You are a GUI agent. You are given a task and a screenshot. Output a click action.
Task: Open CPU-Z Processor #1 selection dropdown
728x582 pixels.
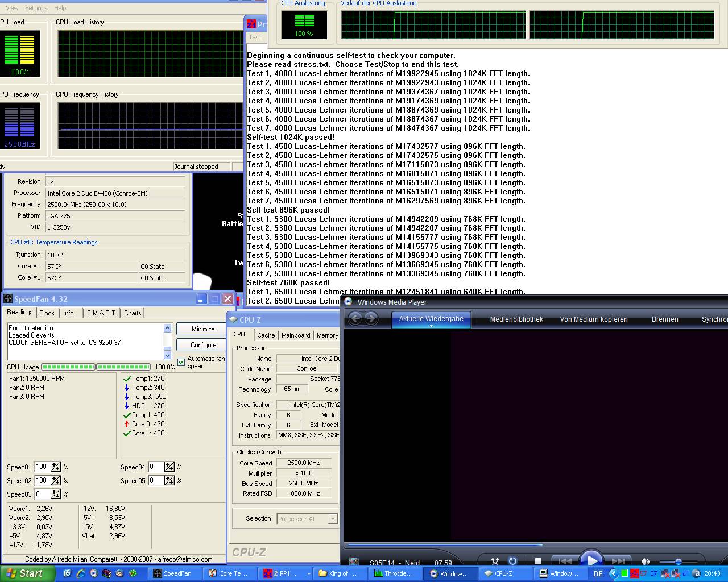pyautogui.click(x=333, y=518)
